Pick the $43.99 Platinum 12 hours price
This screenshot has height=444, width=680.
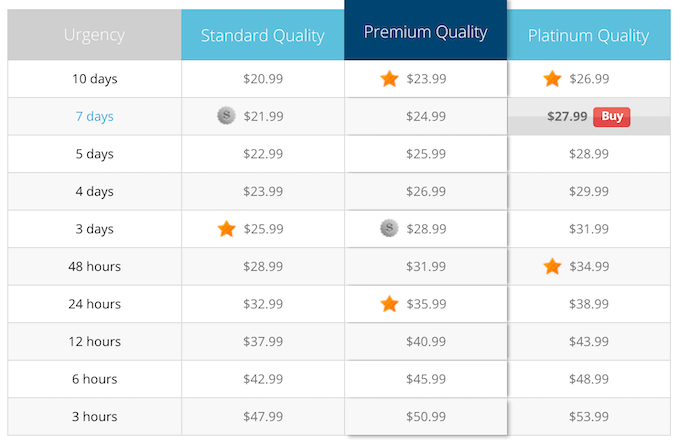click(x=589, y=341)
